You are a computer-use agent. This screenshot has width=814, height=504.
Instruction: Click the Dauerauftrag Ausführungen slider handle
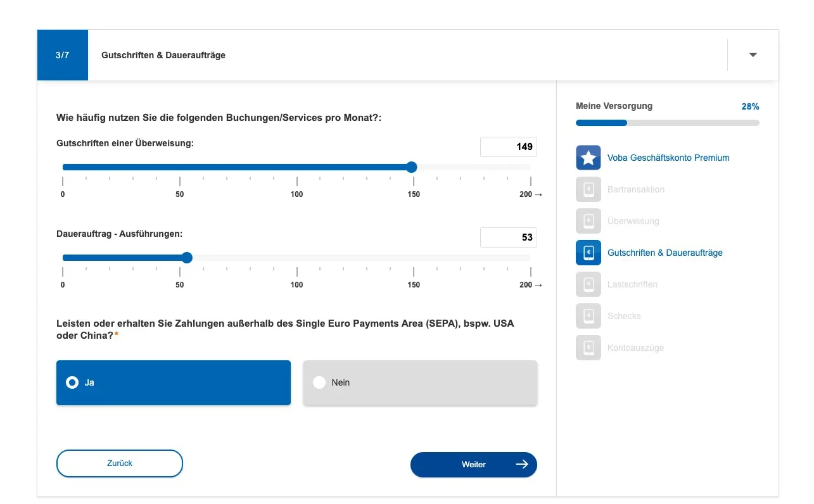[x=186, y=258]
